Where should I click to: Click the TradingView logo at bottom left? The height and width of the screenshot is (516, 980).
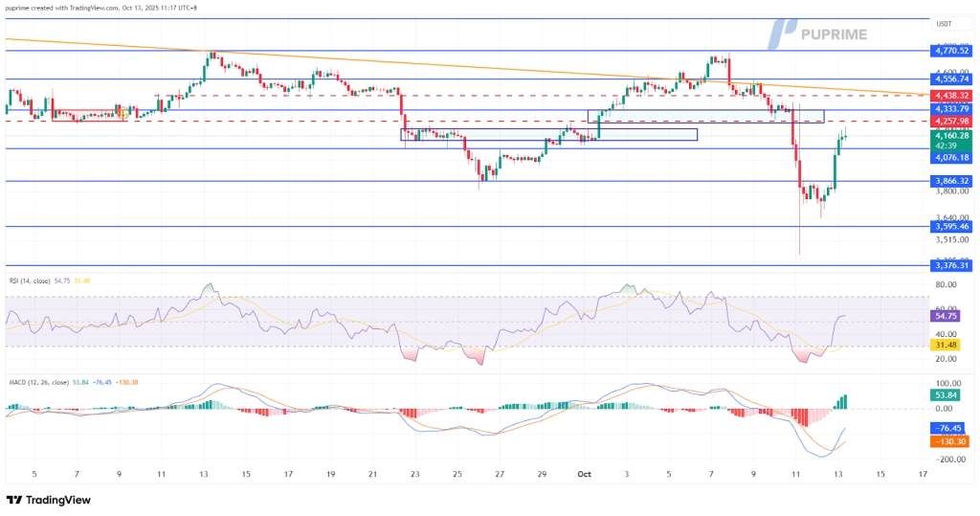48,501
